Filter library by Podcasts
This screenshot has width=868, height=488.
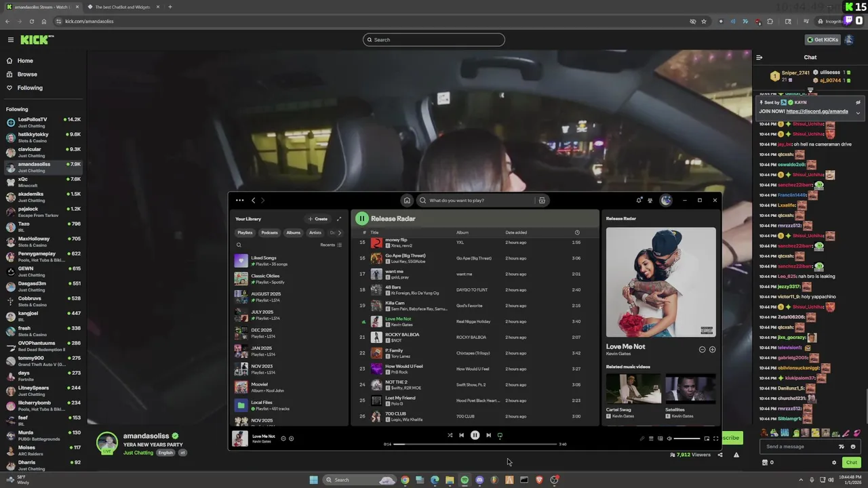269,232
